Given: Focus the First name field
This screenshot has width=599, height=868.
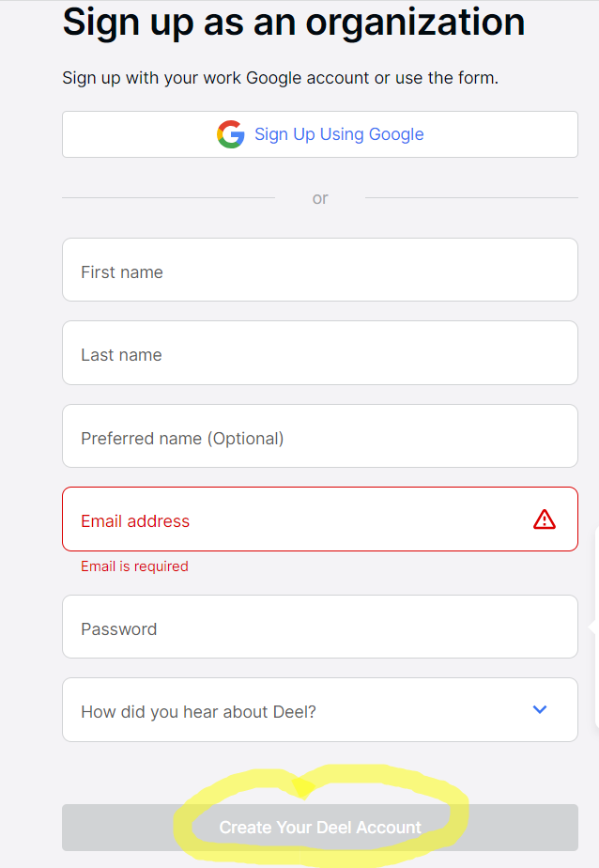Looking at the screenshot, I should [x=319, y=270].
